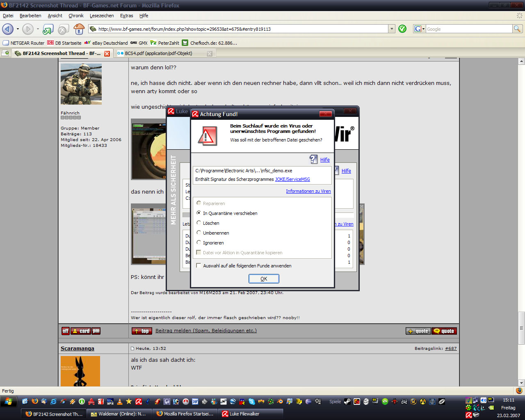Open Microsoft Word from quick launch

pos(195,402)
